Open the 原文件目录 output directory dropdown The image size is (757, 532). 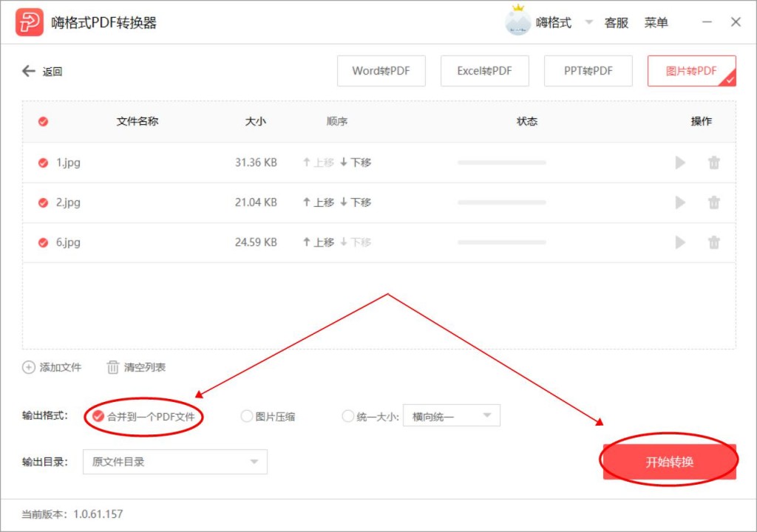[x=174, y=462]
